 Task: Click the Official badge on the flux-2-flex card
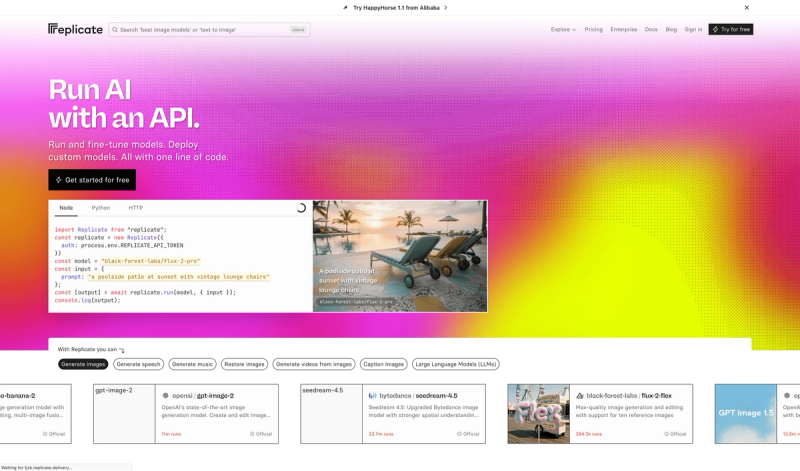(x=675, y=434)
